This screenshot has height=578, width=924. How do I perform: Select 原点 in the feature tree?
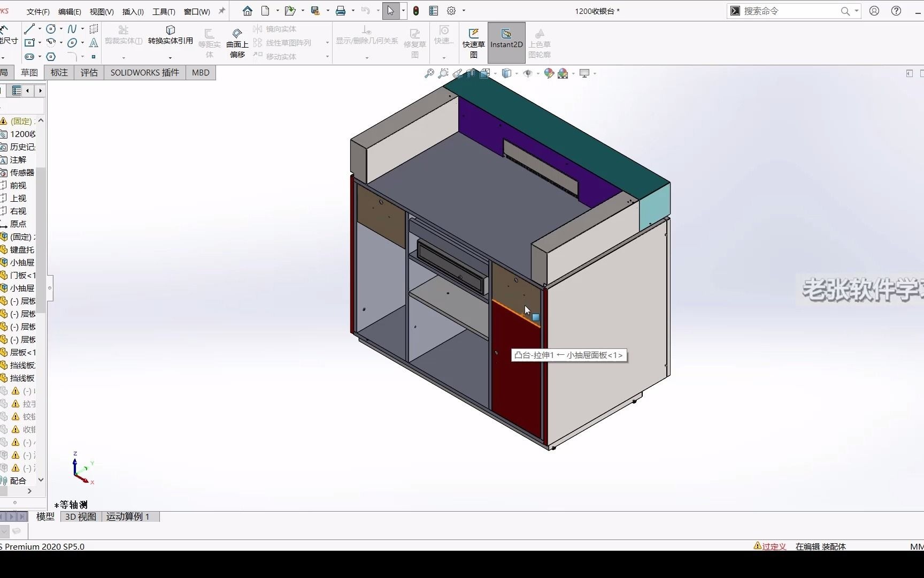pyautogui.click(x=17, y=224)
